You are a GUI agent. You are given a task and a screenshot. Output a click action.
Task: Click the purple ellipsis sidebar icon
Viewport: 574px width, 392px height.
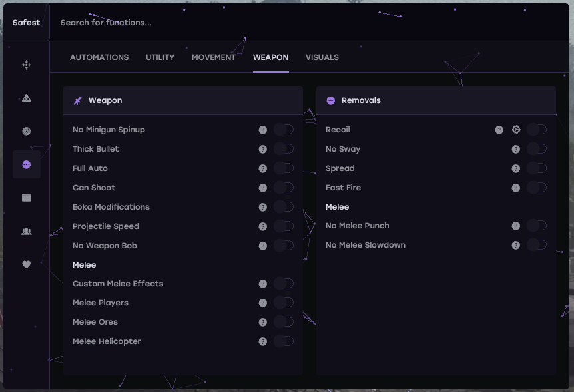pyautogui.click(x=27, y=164)
